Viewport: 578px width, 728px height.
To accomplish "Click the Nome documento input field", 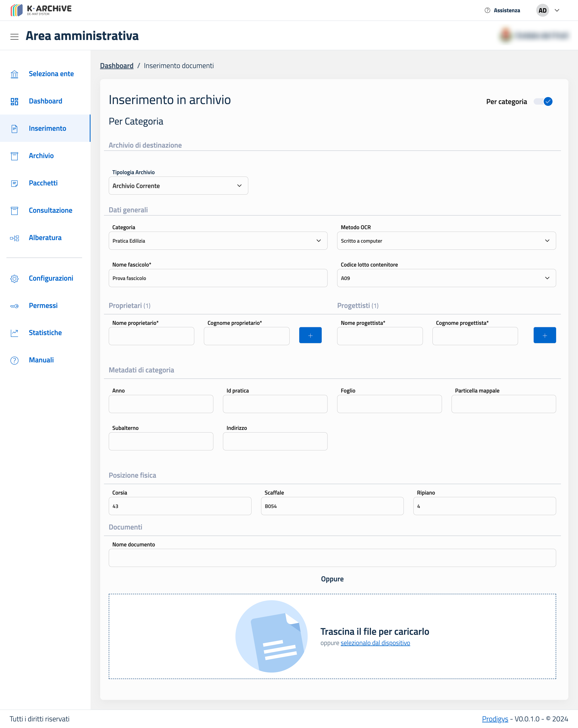I will coord(332,558).
